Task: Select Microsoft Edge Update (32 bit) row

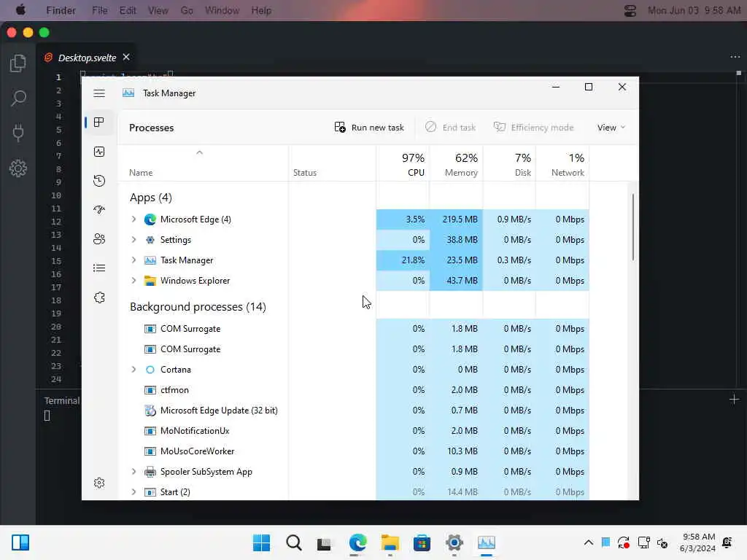Action: (x=354, y=411)
